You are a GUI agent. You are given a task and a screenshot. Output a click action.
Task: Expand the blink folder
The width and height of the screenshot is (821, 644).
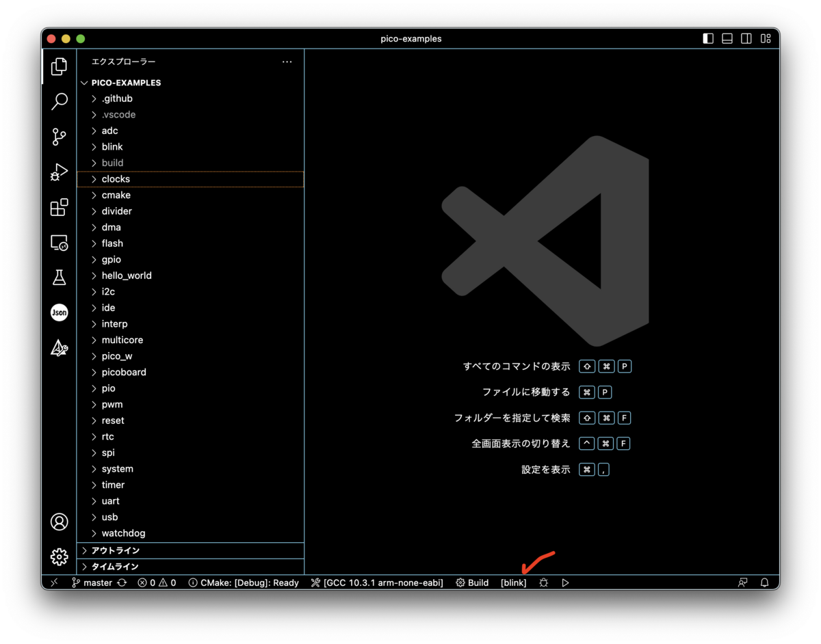(190, 147)
